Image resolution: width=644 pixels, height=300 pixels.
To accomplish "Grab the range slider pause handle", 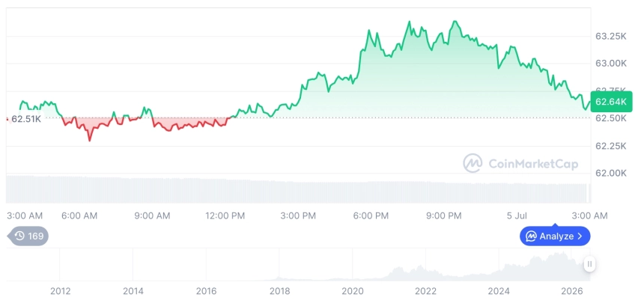I will pos(589,264).
